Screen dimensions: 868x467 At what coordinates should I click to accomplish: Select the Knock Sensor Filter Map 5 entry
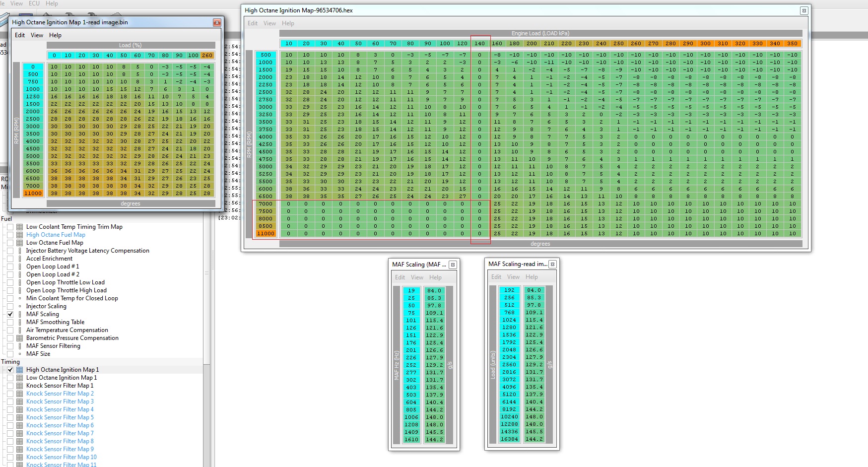(x=60, y=417)
